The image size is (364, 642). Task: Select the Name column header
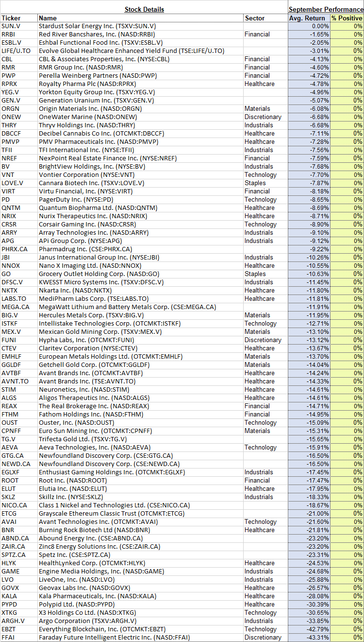tap(48, 18)
